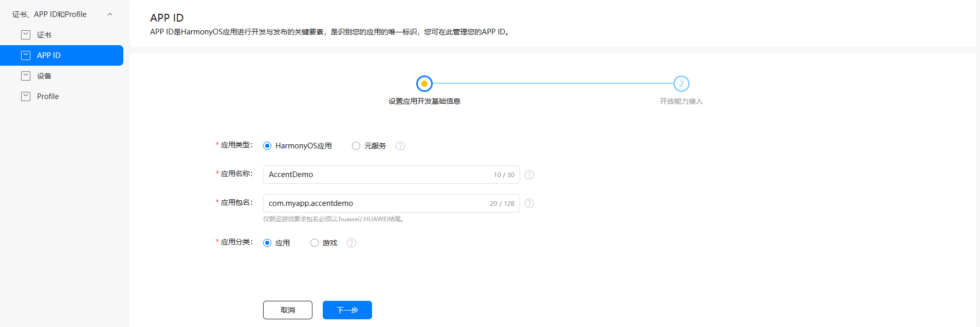This screenshot has width=980, height=327.
Task: Click the 仅联运游戏要求包名 hint text
Action: 335,219
